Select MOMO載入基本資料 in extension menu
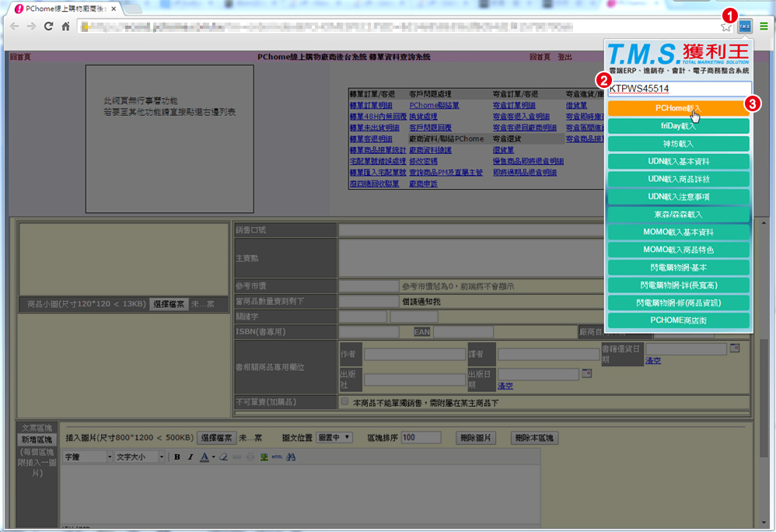Image resolution: width=776 pixels, height=532 pixels. 677,232
